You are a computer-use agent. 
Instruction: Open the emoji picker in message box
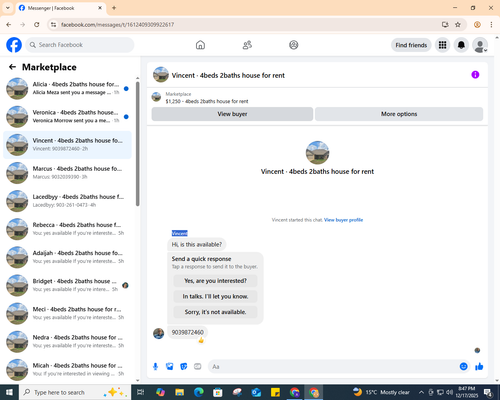click(464, 367)
